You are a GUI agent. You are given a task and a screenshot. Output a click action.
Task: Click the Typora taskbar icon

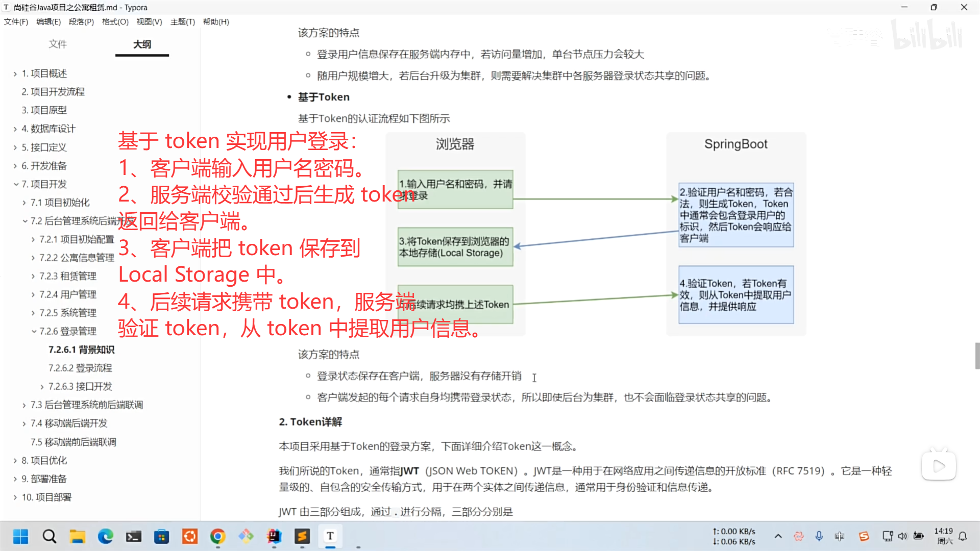coord(330,536)
